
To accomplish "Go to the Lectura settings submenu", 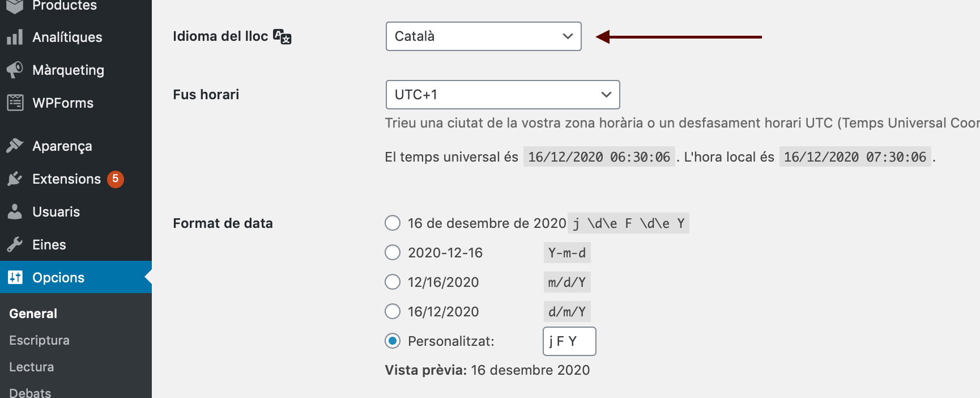I will click(x=32, y=367).
